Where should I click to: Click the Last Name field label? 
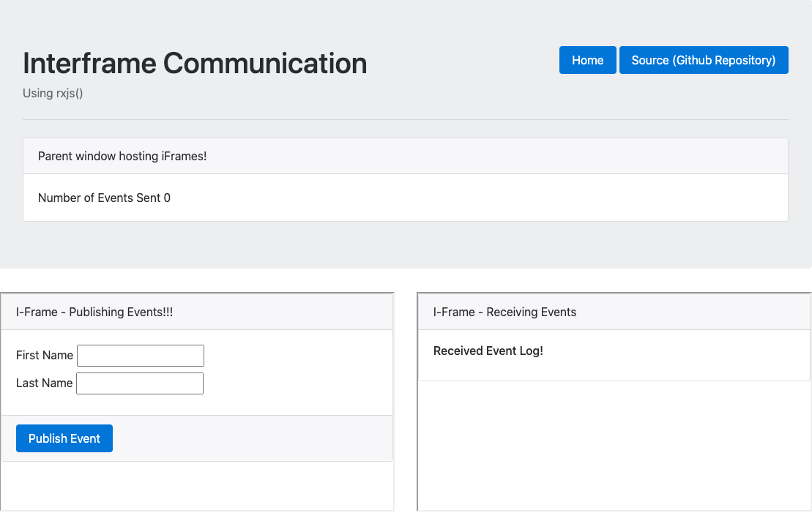[44, 383]
